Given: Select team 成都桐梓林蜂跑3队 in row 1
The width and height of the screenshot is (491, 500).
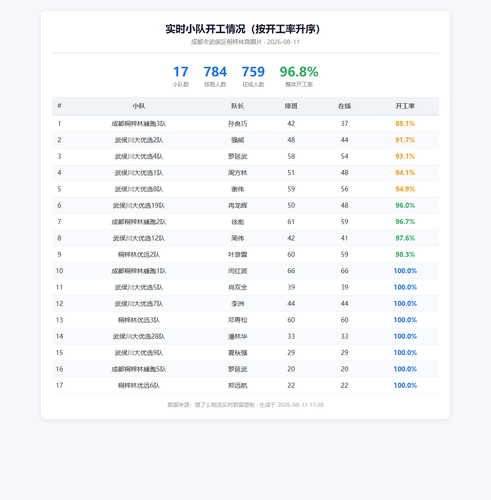Looking at the screenshot, I should pos(139,124).
